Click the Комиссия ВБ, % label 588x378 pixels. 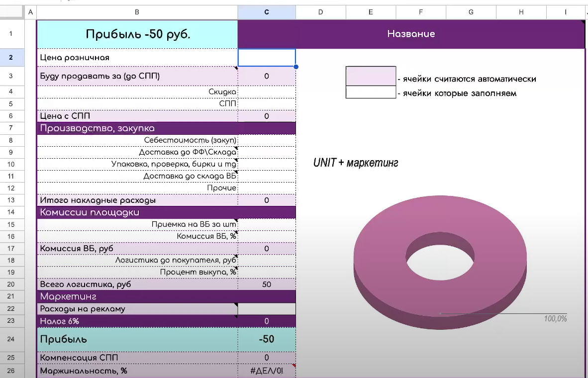tap(206, 236)
